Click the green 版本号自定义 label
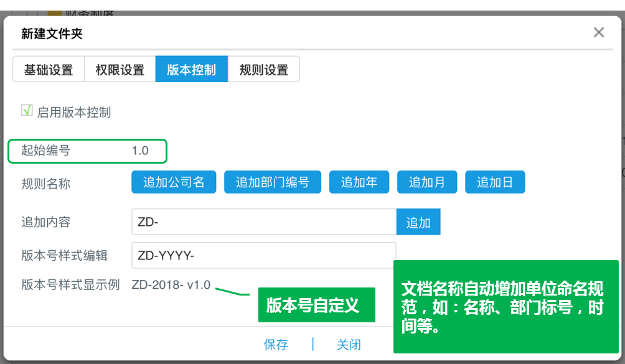The width and height of the screenshot is (625, 364). tap(316, 305)
